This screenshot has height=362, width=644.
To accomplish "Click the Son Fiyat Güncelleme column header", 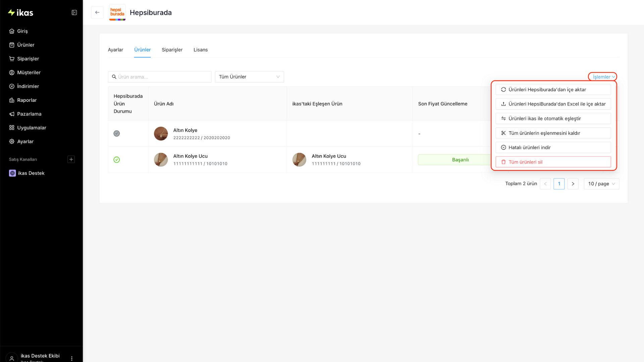I will pyautogui.click(x=443, y=104).
